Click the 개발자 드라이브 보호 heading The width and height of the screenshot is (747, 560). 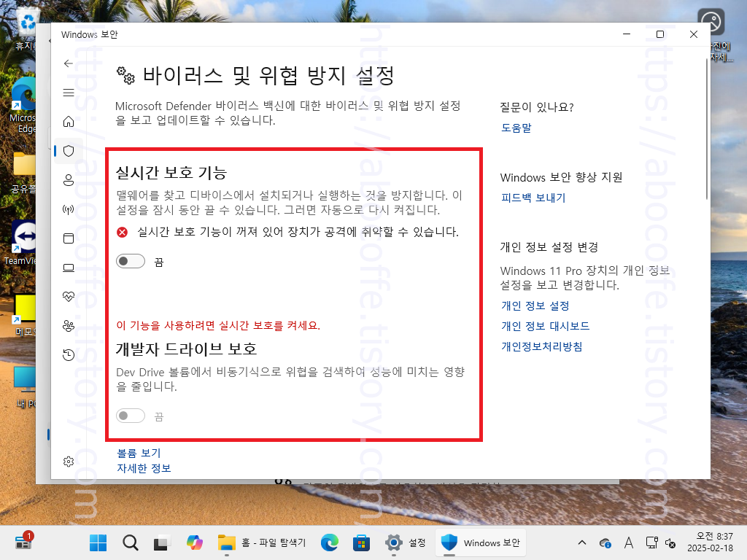tap(186, 349)
